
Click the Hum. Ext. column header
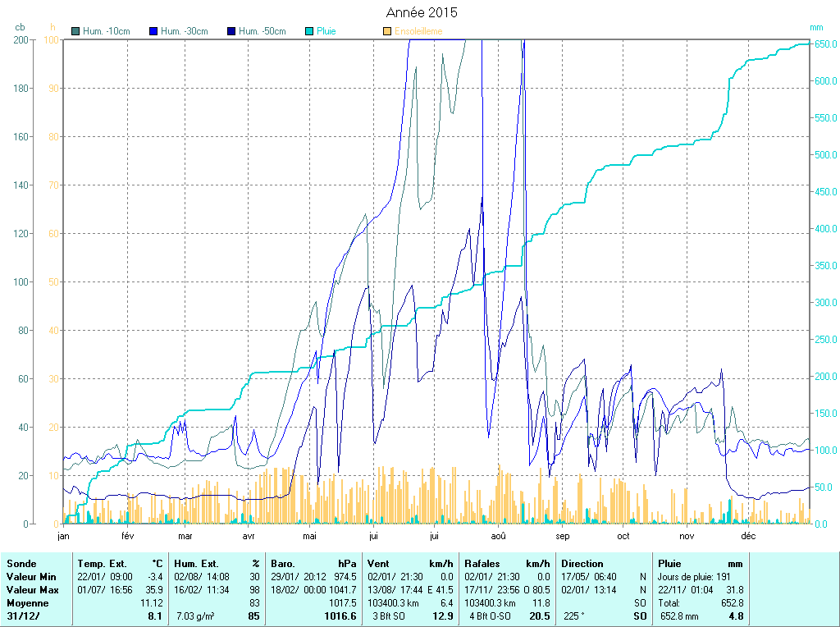[x=196, y=564]
